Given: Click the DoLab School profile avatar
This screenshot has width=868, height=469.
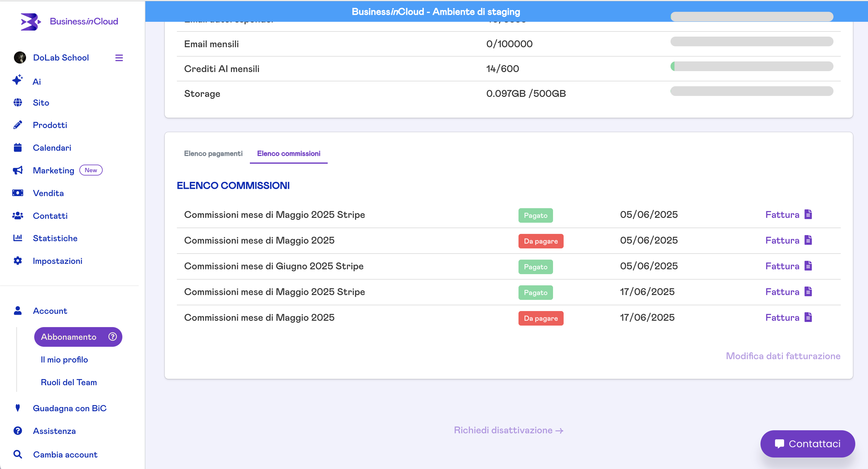Looking at the screenshot, I should point(20,57).
